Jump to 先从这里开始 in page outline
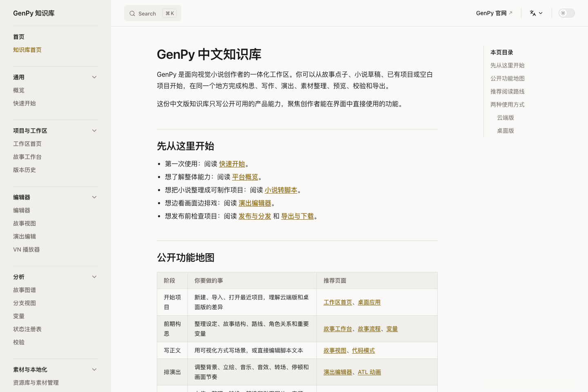The width and height of the screenshot is (588, 392). click(x=508, y=65)
